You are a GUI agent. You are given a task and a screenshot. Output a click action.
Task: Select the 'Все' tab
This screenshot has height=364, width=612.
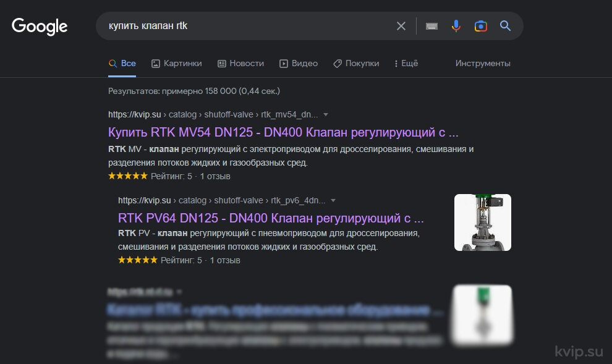tap(122, 63)
